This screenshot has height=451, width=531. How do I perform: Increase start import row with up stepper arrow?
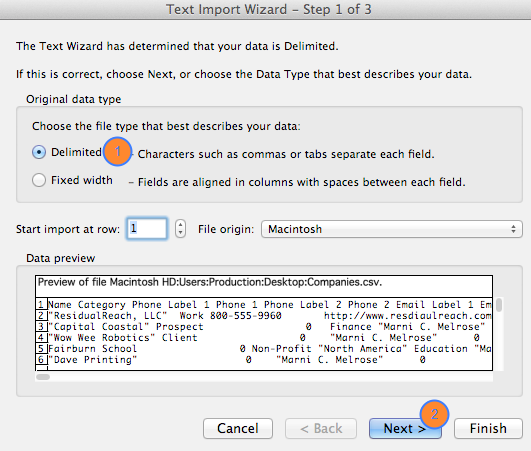tap(180, 224)
